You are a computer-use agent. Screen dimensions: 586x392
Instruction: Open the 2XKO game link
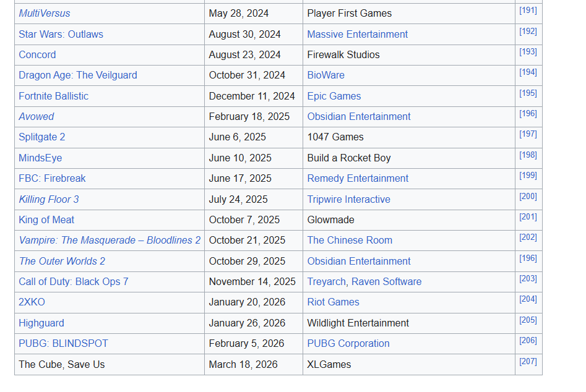click(32, 302)
